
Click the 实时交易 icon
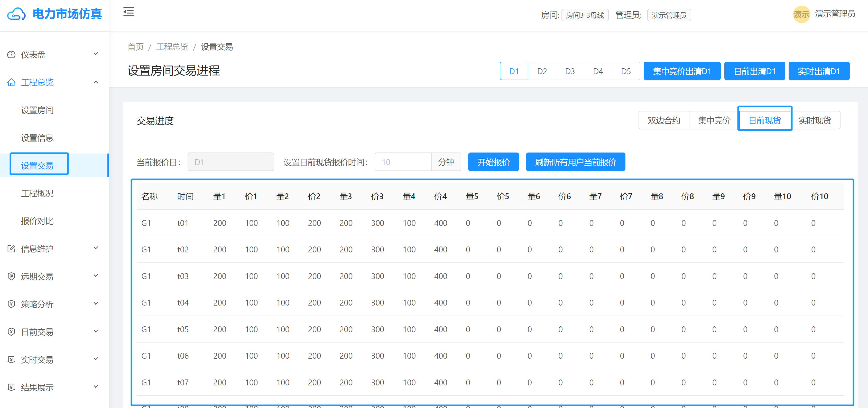tap(12, 359)
